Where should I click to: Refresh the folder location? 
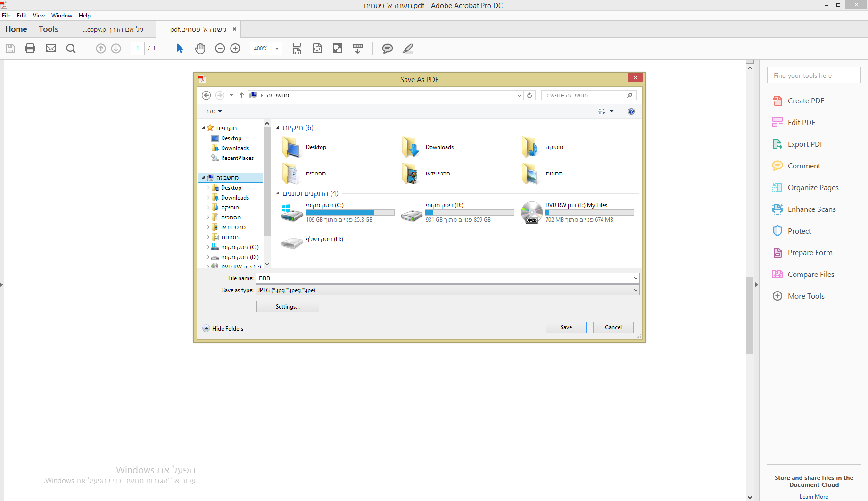529,95
